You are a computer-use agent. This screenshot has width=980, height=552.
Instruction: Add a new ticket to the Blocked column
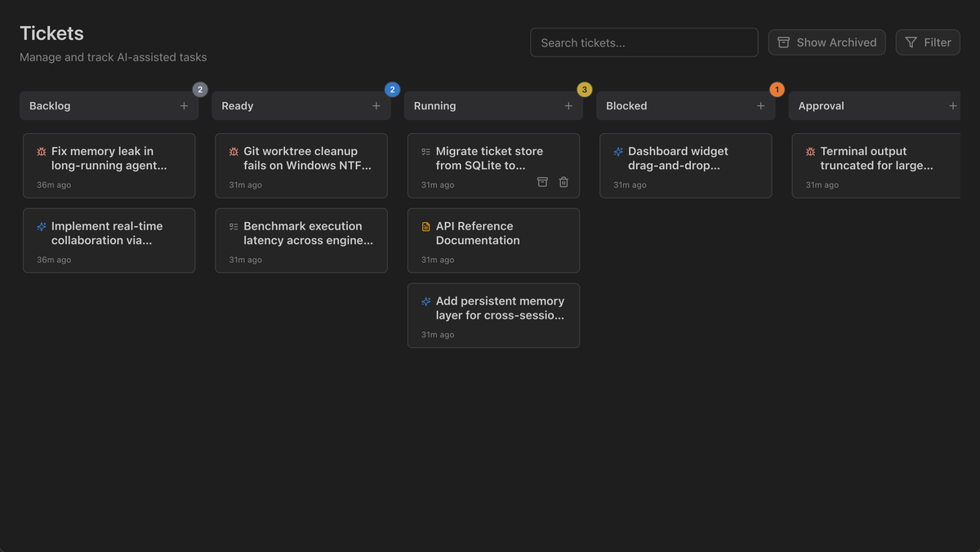[760, 105]
